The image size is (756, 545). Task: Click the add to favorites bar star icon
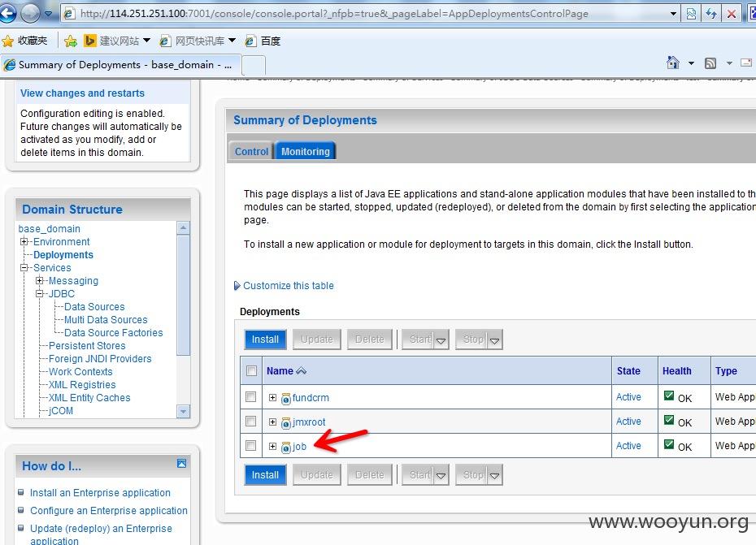click(x=71, y=41)
